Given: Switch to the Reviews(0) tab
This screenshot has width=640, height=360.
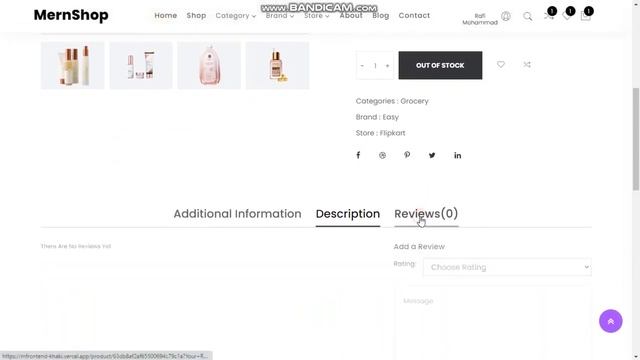Looking at the screenshot, I should (x=426, y=214).
